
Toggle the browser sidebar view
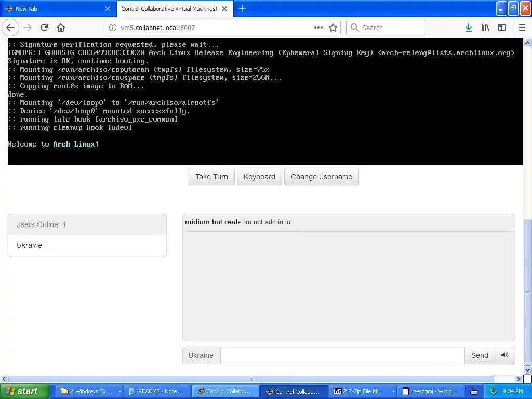point(502,28)
